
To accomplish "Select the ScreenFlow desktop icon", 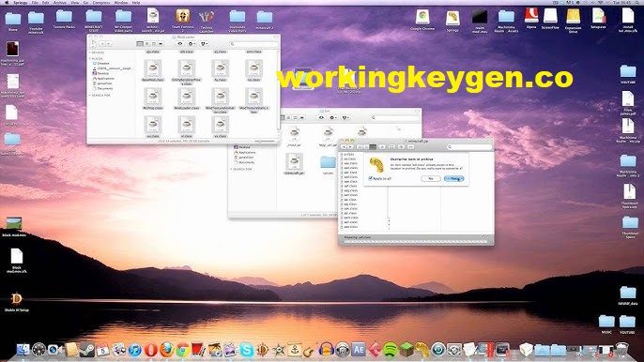I will [x=550, y=19].
